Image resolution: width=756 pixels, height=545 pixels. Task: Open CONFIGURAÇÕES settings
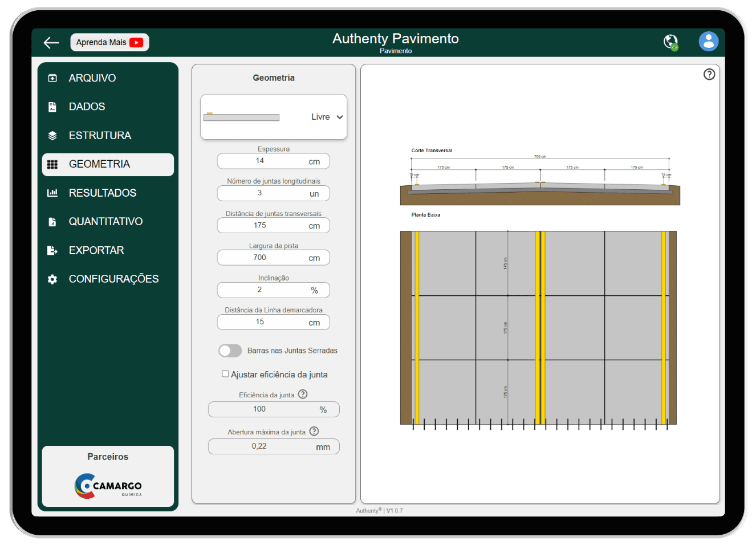108,279
